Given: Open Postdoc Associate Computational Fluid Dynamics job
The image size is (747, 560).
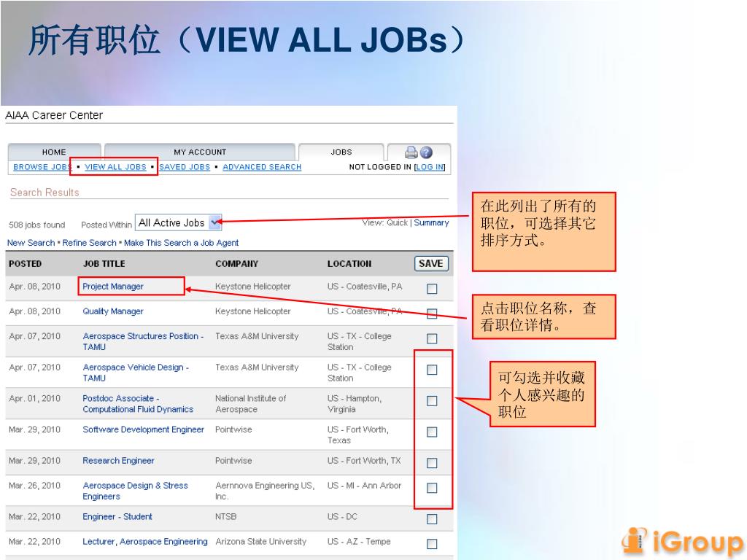Looking at the screenshot, I should (138, 404).
